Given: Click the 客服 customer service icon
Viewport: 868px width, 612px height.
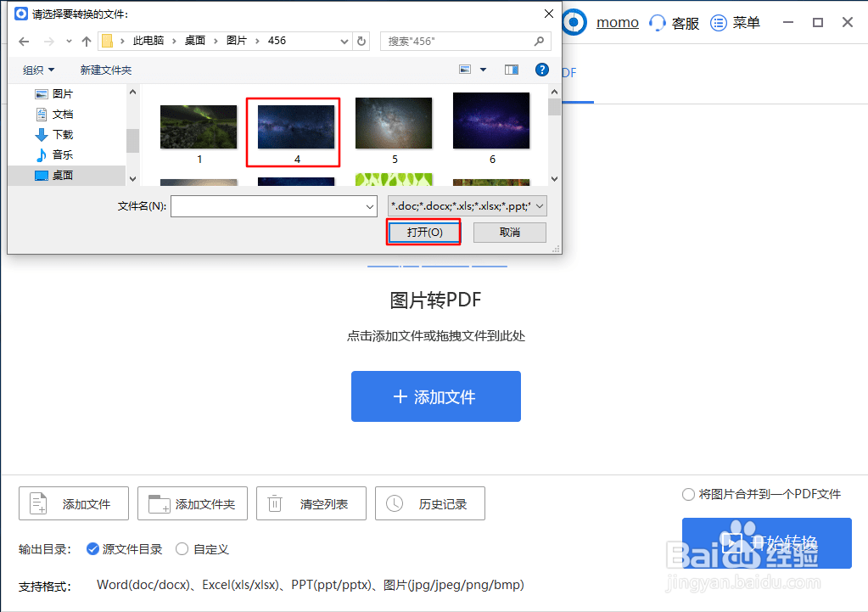Looking at the screenshot, I should pyautogui.click(x=658, y=22).
